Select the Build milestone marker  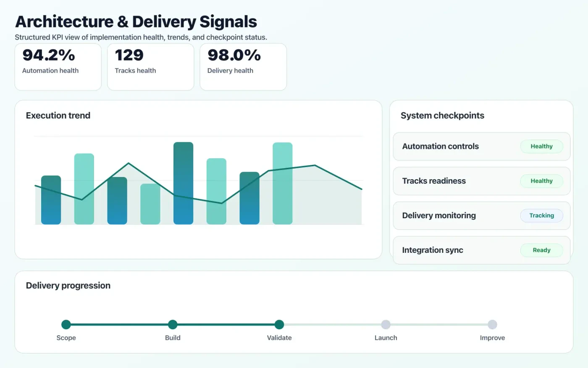[173, 324]
